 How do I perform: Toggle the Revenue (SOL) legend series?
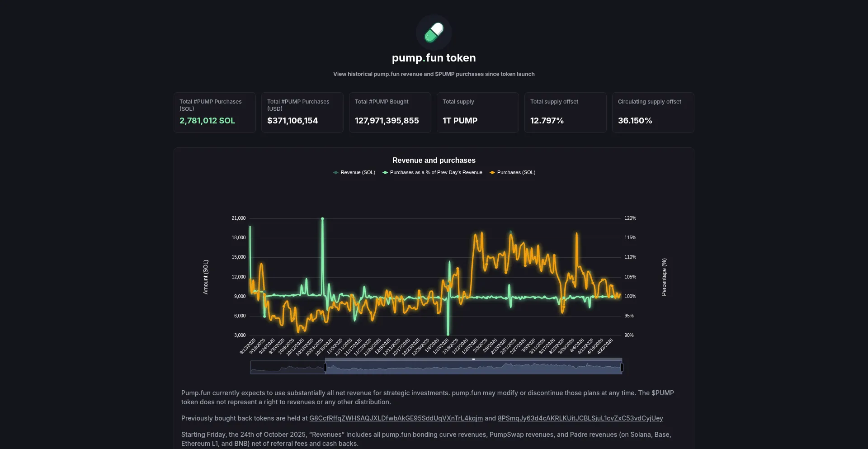(x=354, y=172)
